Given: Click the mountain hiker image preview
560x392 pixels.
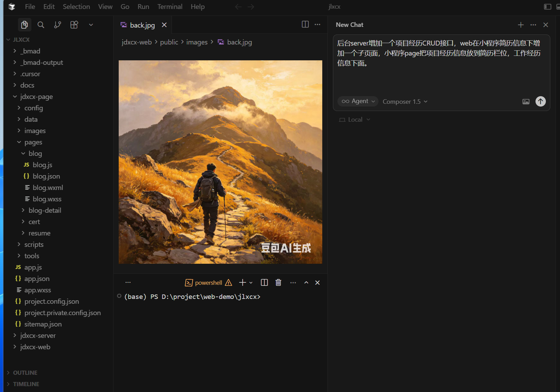Looking at the screenshot, I should 220,162.
